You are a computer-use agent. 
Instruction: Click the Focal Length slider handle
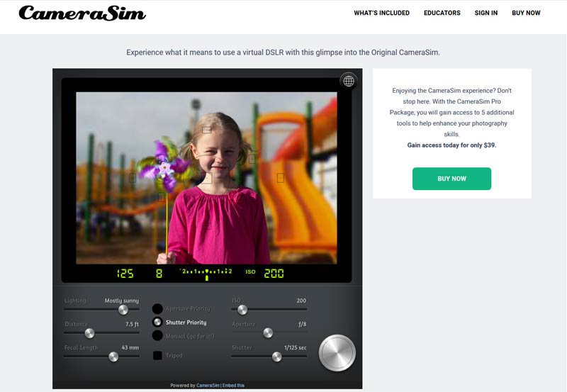tap(113, 357)
